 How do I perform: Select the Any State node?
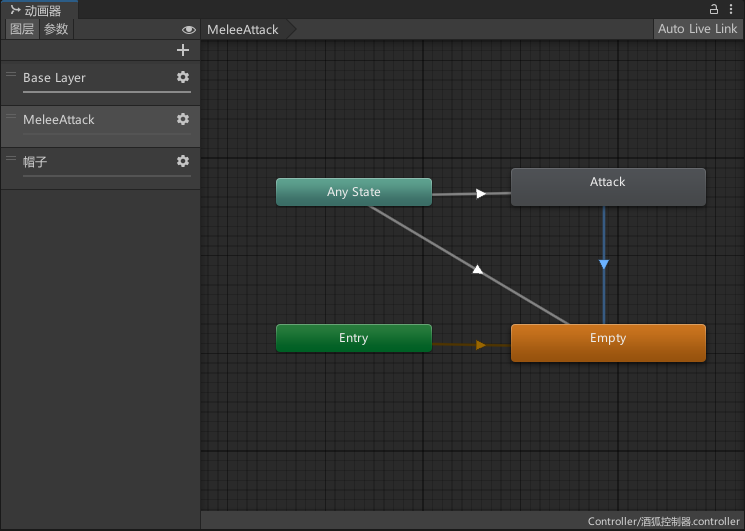[353, 192]
